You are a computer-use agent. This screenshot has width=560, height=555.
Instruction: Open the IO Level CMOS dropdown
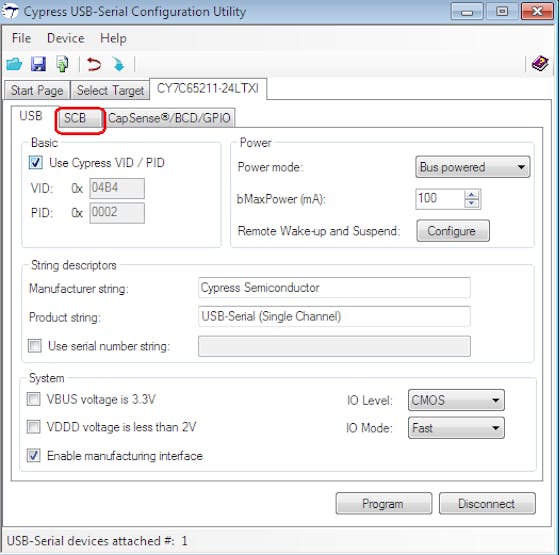coord(456,400)
